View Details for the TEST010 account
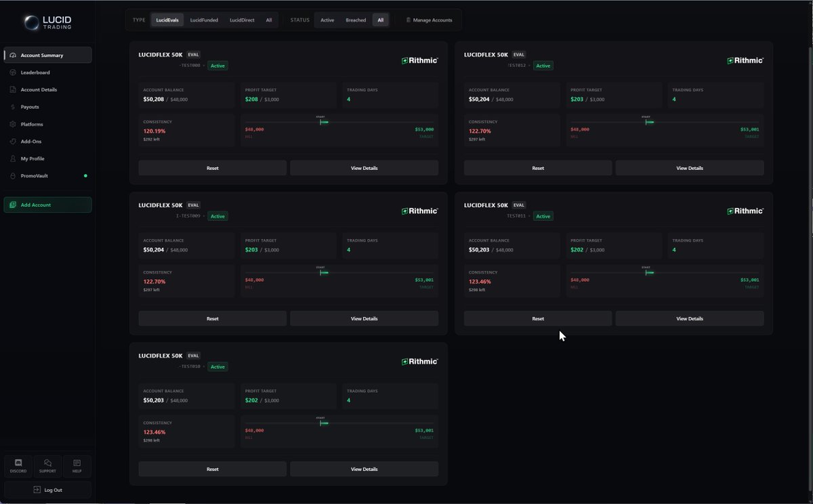Viewport: 813px width, 504px height. pyautogui.click(x=364, y=469)
